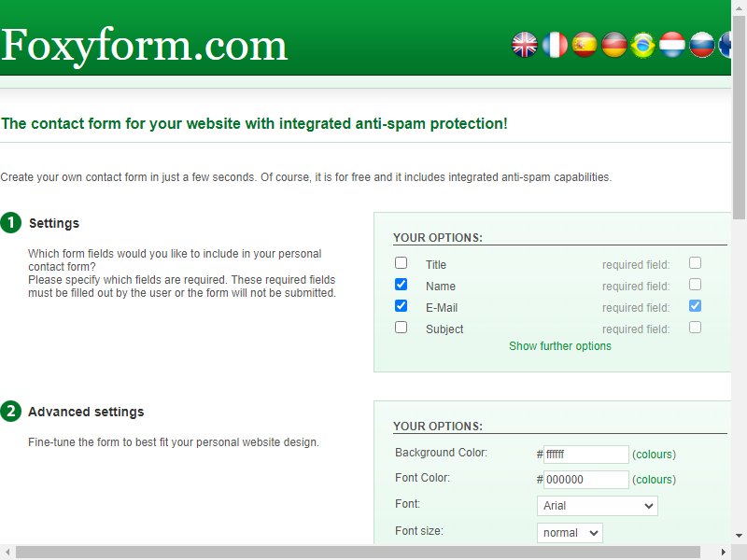This screenshot has width=747, height=560.
Task: Select the UK English flag icon
Action: coord(525,45)
